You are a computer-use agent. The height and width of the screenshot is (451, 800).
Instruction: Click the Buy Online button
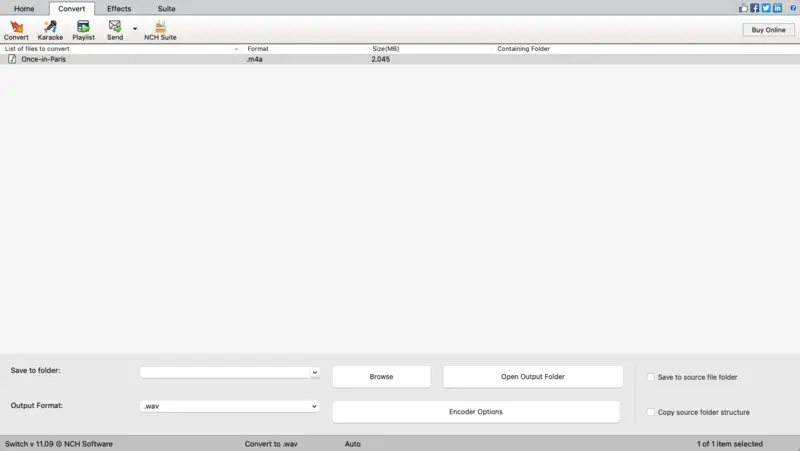click(x=768, y=30)
